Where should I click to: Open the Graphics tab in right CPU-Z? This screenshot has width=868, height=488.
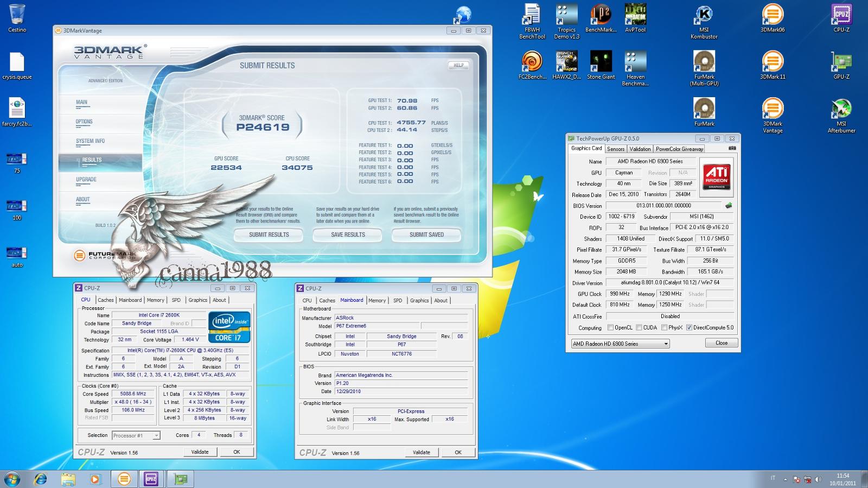[419, 300]
